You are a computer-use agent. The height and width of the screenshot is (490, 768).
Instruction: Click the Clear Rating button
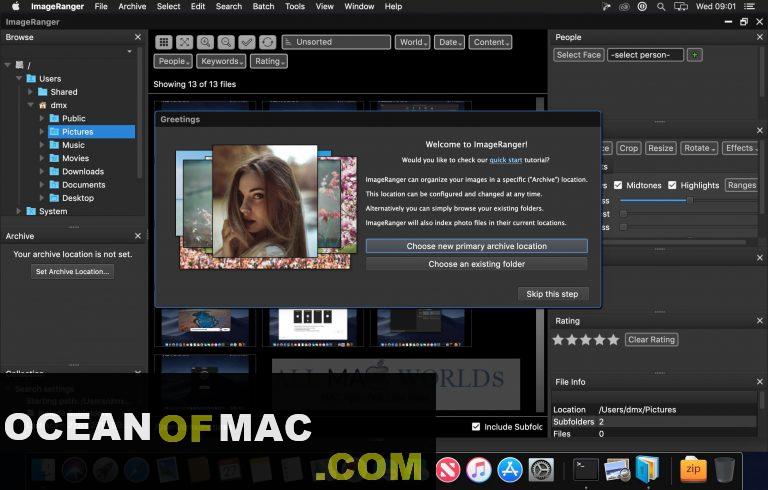coord(651,340)
